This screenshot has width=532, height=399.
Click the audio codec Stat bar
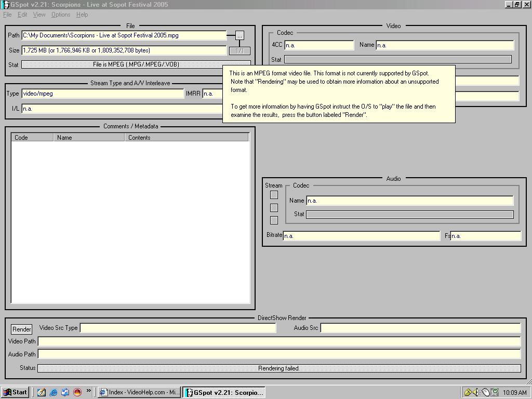click(x=410, y=215)
